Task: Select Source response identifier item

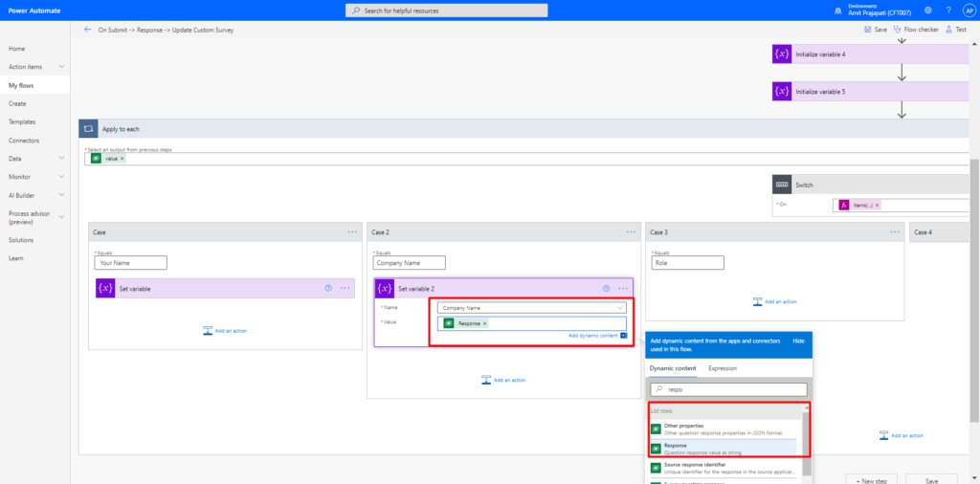Action: click(x=724, y=468)
